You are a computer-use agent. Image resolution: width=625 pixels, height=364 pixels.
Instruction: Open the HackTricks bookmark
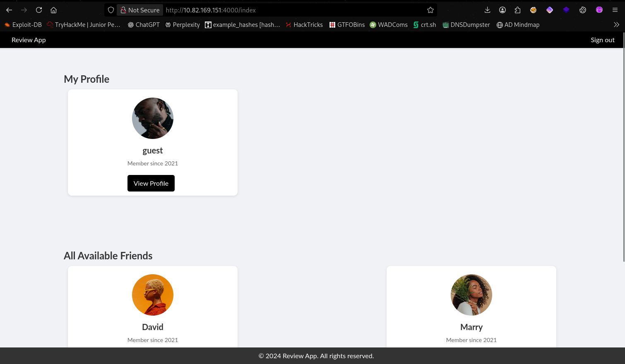pyautogui.click(x=304, y=25)
